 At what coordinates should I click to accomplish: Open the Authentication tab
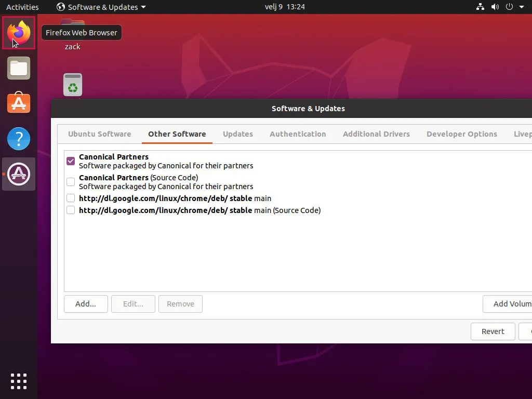(x=298, y=134)
